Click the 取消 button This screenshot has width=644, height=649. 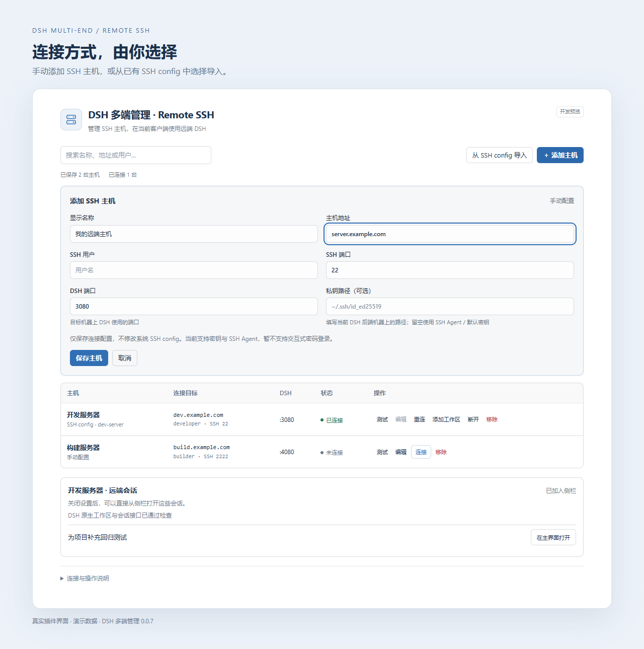point(125,358)
